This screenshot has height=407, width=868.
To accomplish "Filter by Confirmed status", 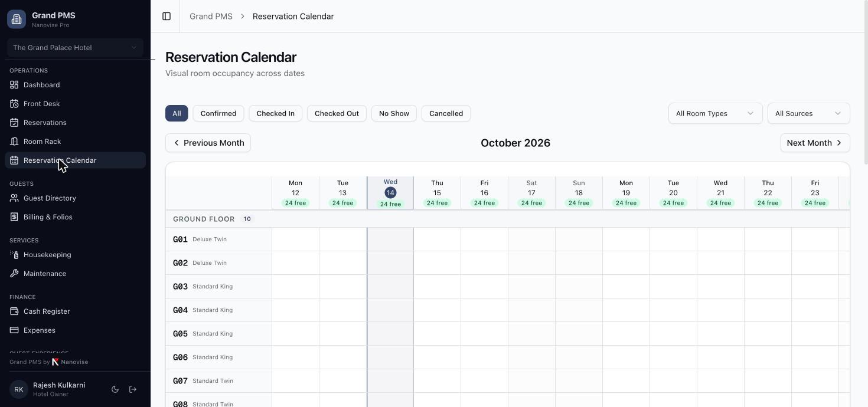I will coord(218,113).
